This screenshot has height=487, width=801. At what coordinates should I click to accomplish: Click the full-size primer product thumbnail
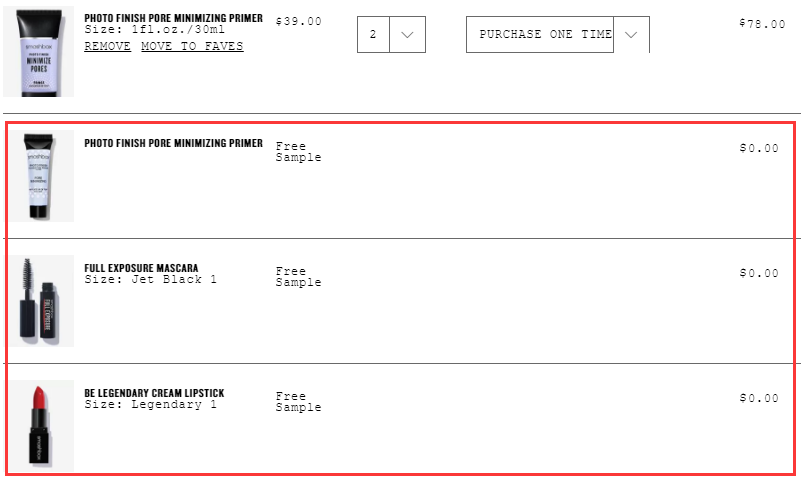38,51
